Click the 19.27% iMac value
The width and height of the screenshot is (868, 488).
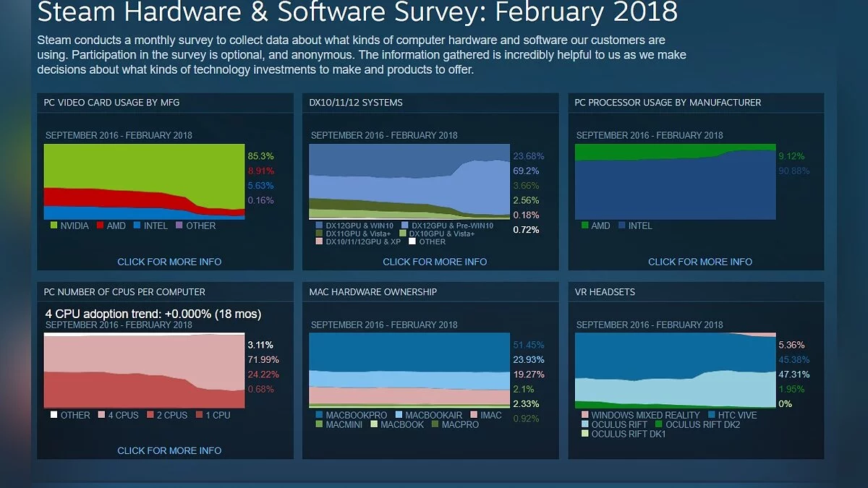tap(529, 374)
